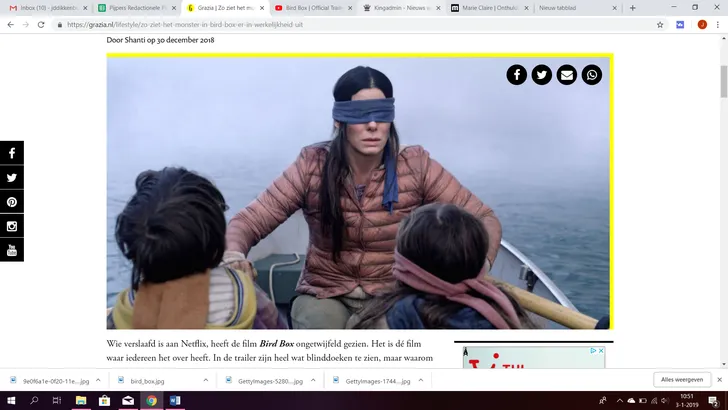The height and width of the screenshot is (410, 728).
Task: Switch to the Nieuw tabblad tab
Action: pyautogui.click(x=576, y=8)
